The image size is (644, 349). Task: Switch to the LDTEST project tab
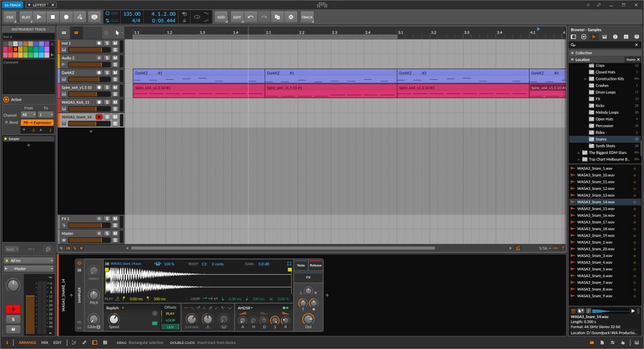[40, 5]
